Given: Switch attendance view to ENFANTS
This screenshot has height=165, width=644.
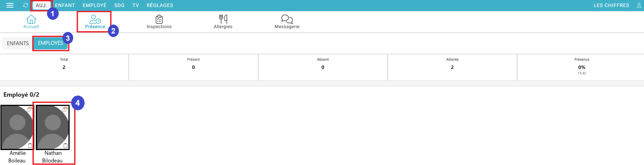Looking at the screenshot, I should tap(18, 43).
